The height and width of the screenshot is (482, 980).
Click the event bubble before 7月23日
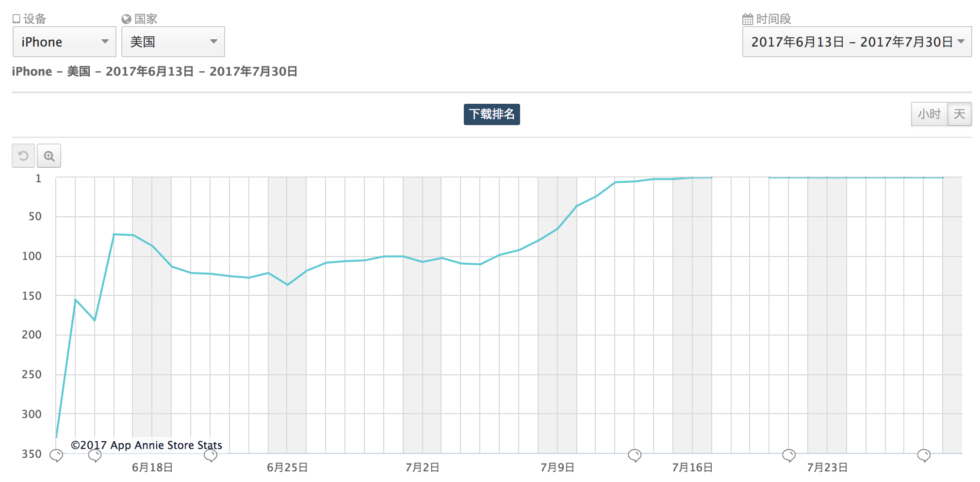(789, 455)
